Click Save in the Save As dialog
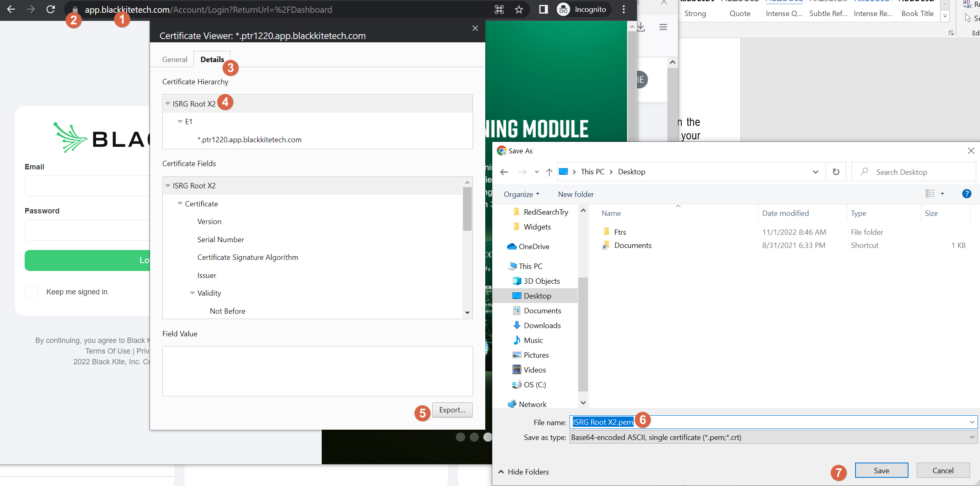This screenshot has height=486, width=980. (x=881, y=470)
